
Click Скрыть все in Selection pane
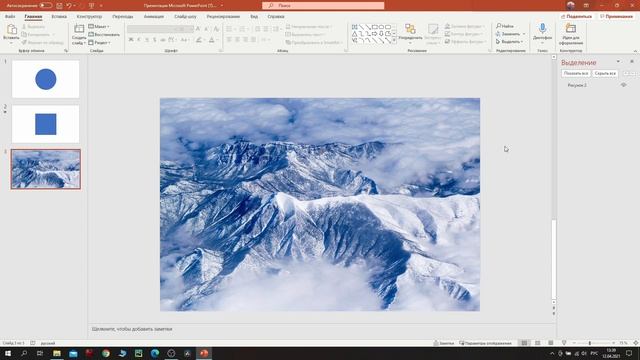click(605, 73)
